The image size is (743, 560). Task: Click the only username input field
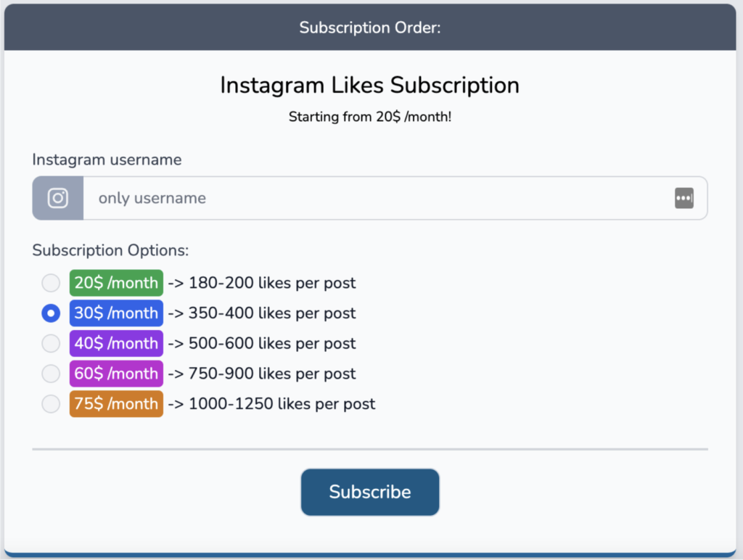pyautogui.click(x=363, y=197)
